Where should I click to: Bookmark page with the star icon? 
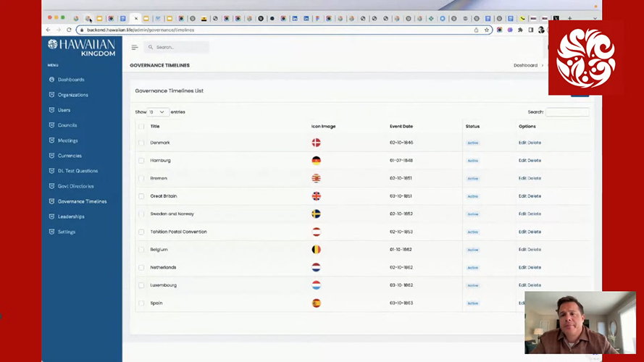pos(487,30)
